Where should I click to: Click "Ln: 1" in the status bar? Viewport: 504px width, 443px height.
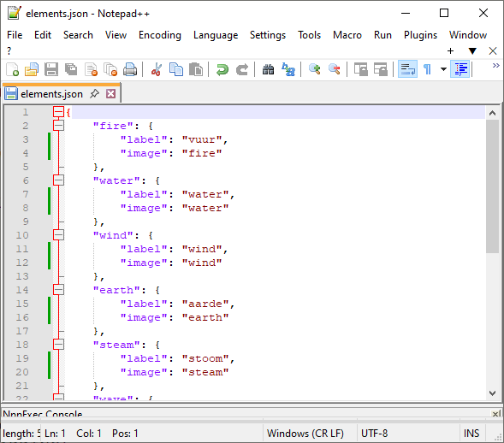(x=55, y=434)
